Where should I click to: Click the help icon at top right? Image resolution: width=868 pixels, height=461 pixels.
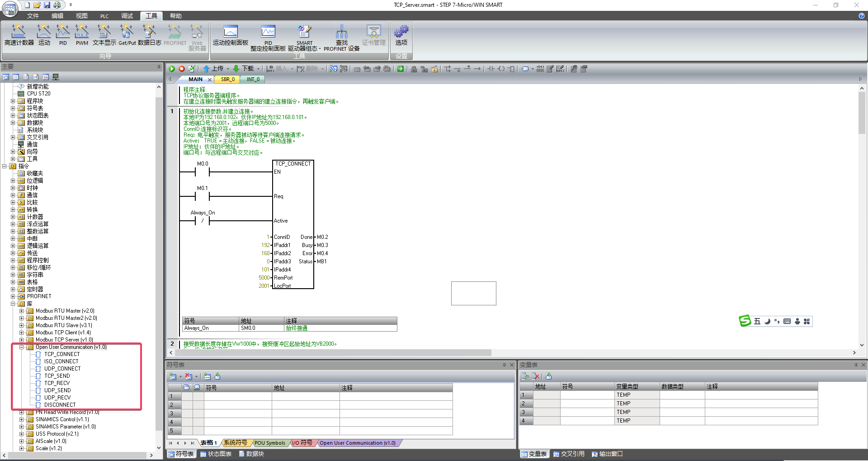click(x=861, y=16)
